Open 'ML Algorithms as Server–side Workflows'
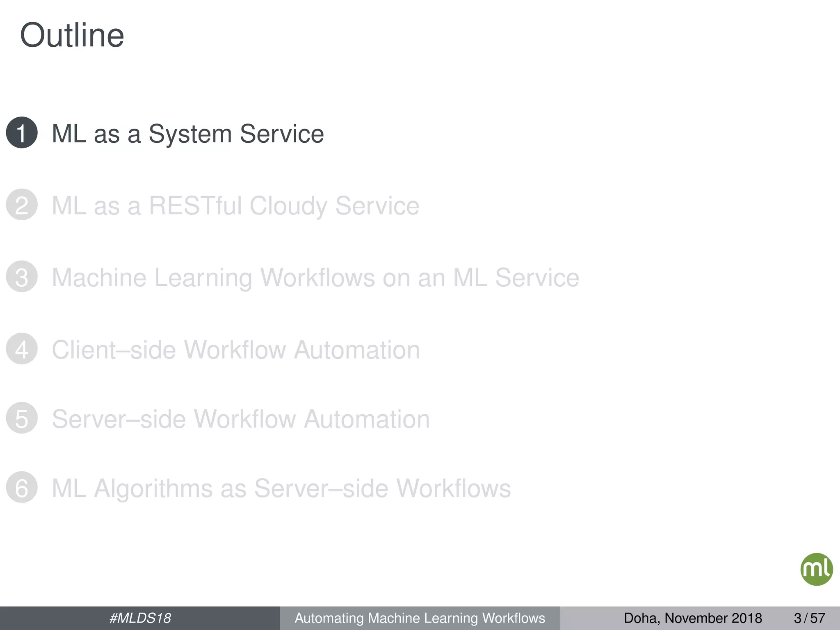The height and width of the screenshot is (630, 840). coord(281,489)
